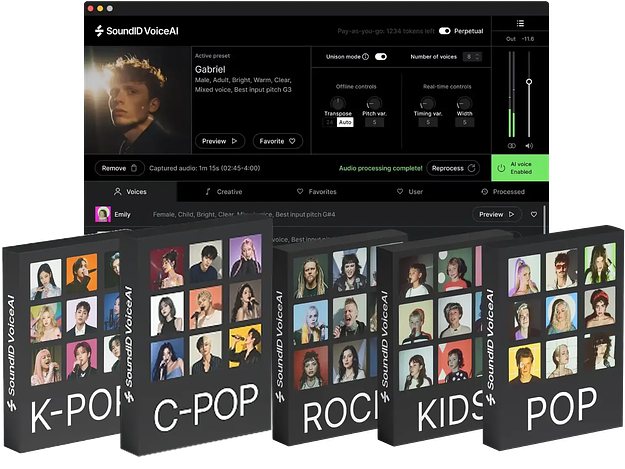Click the Unison mode info icon
The height and width of the screenshot is (469, 625).
click(366, 57)
